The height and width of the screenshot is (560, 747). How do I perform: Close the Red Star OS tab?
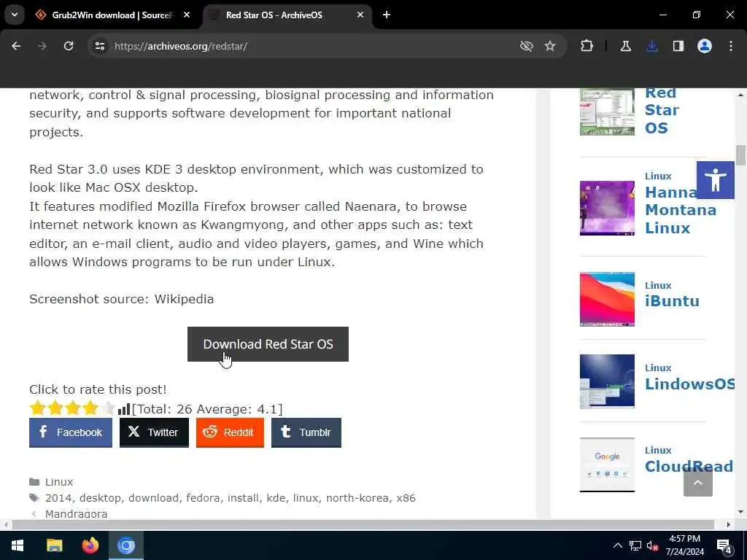(360, 15)
